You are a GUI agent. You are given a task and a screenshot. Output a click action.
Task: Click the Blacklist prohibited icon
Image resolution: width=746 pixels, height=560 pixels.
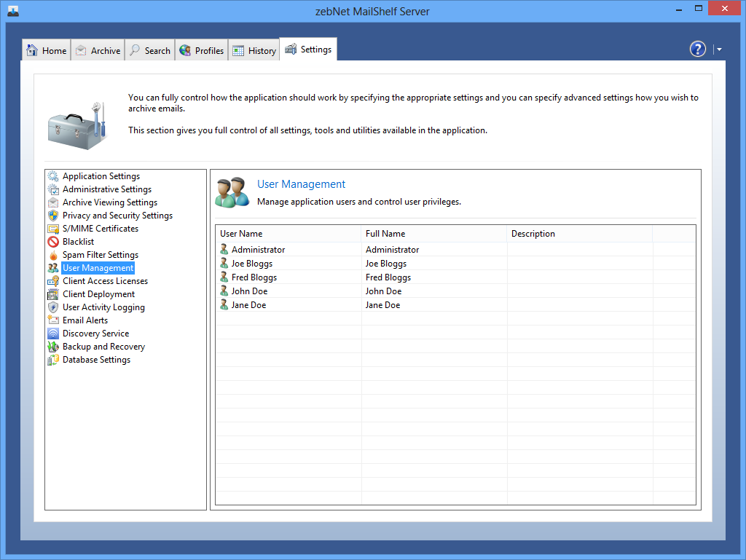pyautogui.click(x=53, y=242)
